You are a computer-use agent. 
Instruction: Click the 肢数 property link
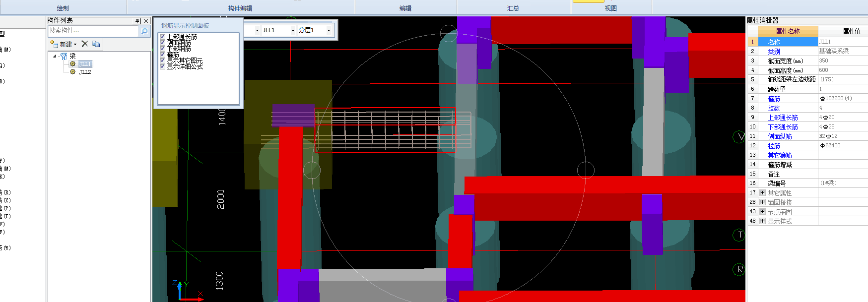tap(774, 108)
